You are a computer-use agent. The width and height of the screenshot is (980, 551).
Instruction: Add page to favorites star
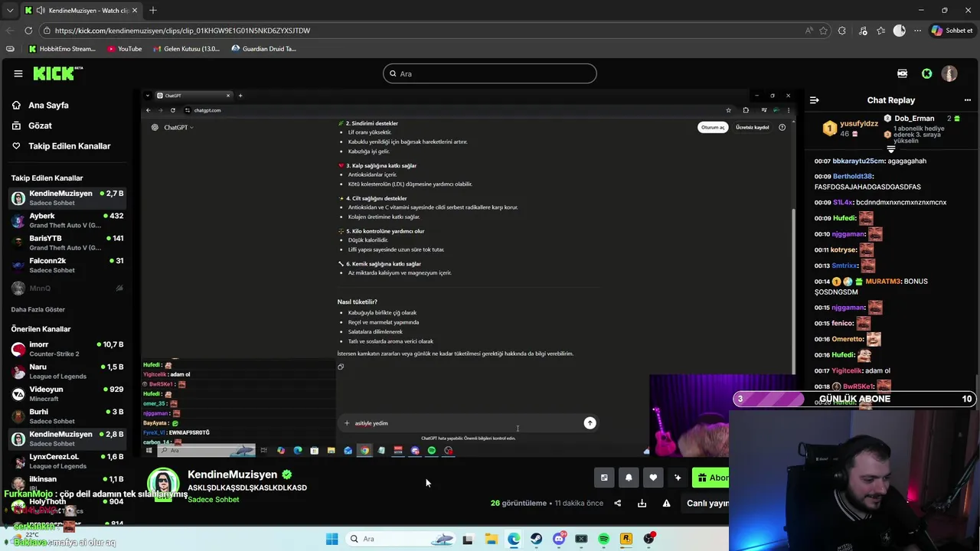click(x=824, y=31)
